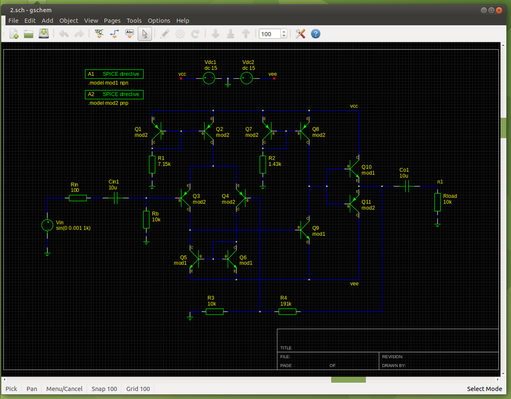Screen dimensions: 511x399
Task: Select the Vdc2 voltage source symbol
Action: [247, 78]
